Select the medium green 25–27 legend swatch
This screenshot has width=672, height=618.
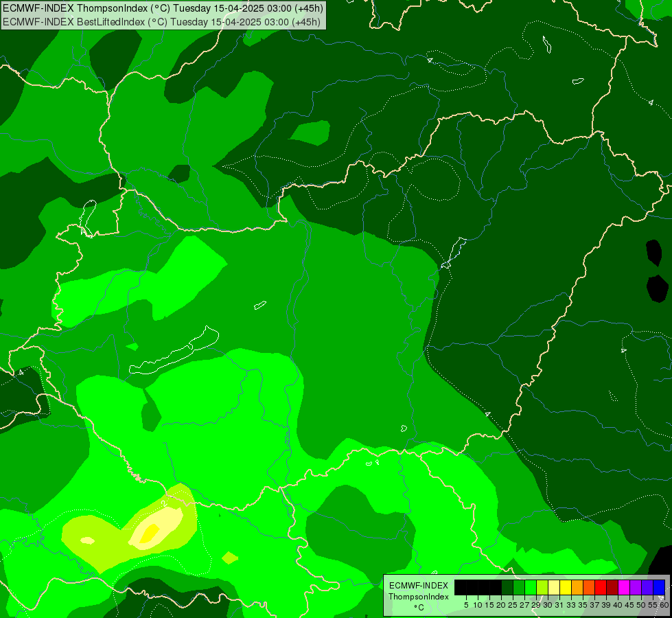[518, 587]
